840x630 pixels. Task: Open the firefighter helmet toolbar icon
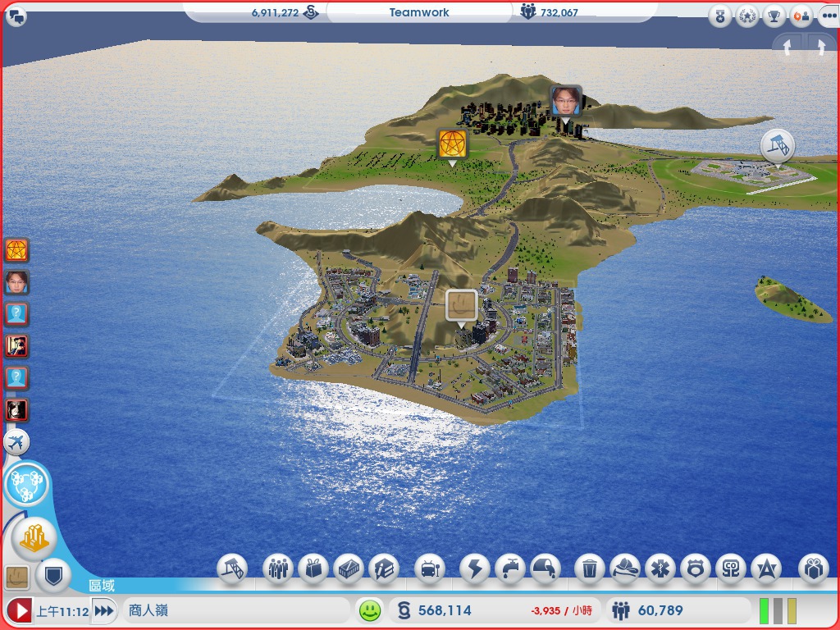(624, 568)
